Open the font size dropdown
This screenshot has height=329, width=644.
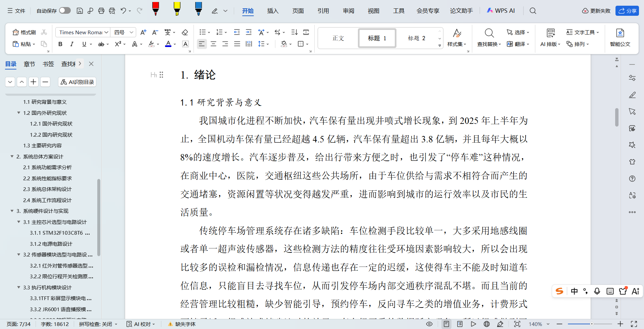[131, 32]
